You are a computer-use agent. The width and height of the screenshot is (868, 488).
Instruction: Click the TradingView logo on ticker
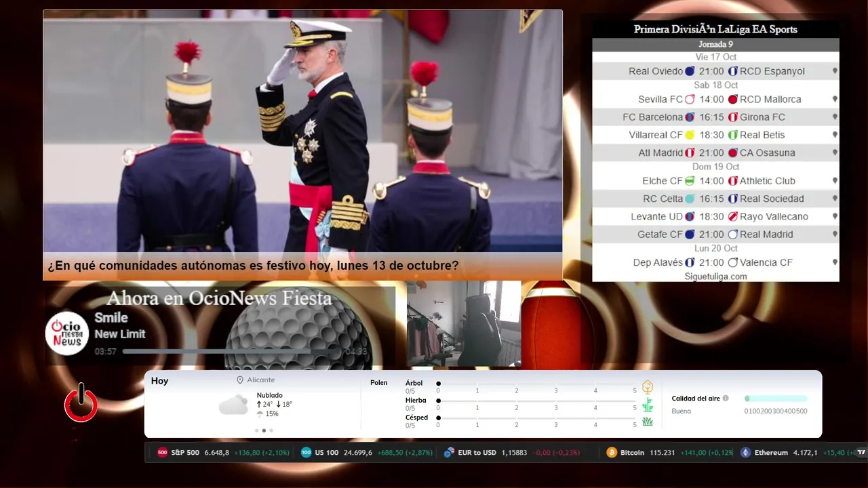(861, 453)
